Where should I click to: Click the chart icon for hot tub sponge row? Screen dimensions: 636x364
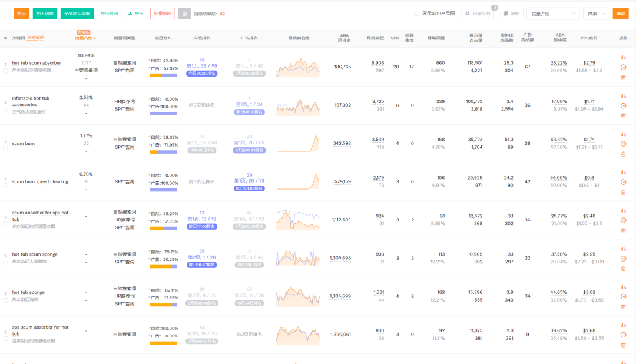point(623,288)
